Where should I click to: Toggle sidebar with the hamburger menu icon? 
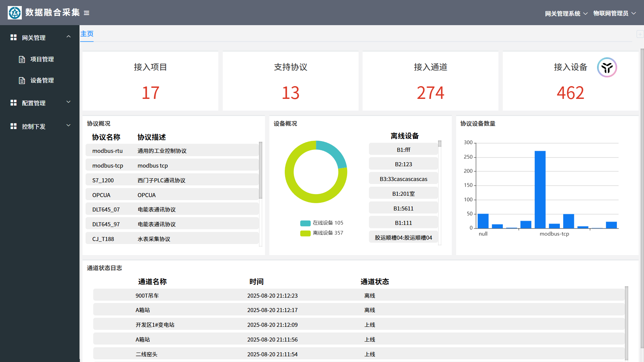coord(87,13)
